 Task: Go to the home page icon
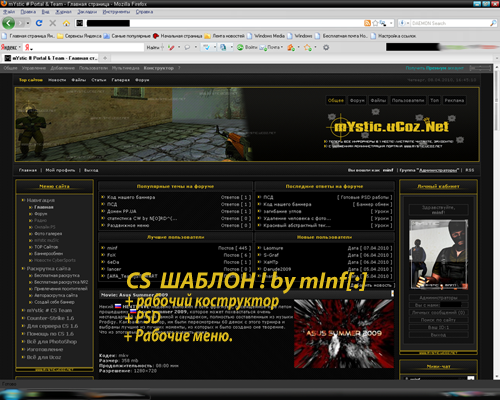(x=66, y=23)
